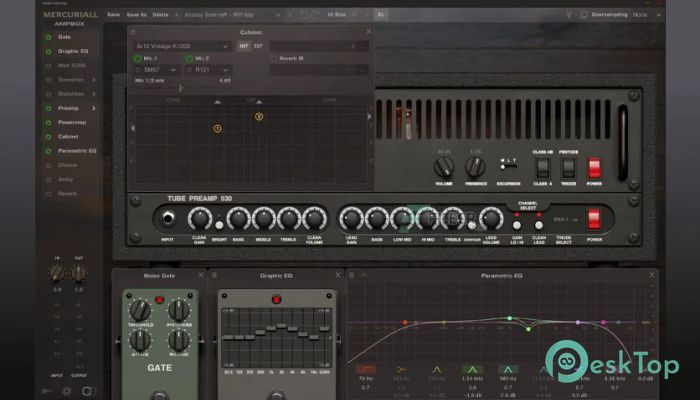Select Parametric EQ in the module list
The width and height of the screenshot is (700, 400).
tap(77, 151)
